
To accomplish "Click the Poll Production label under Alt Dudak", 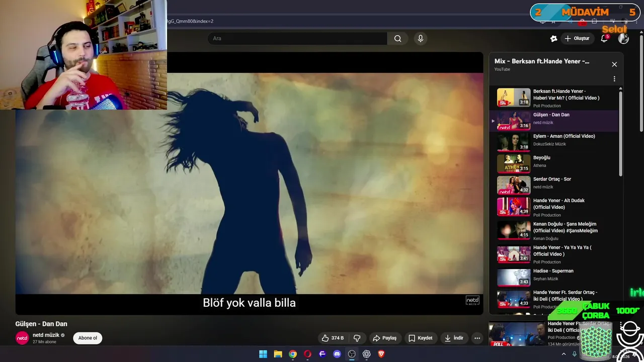I will [x=547, y=215].
